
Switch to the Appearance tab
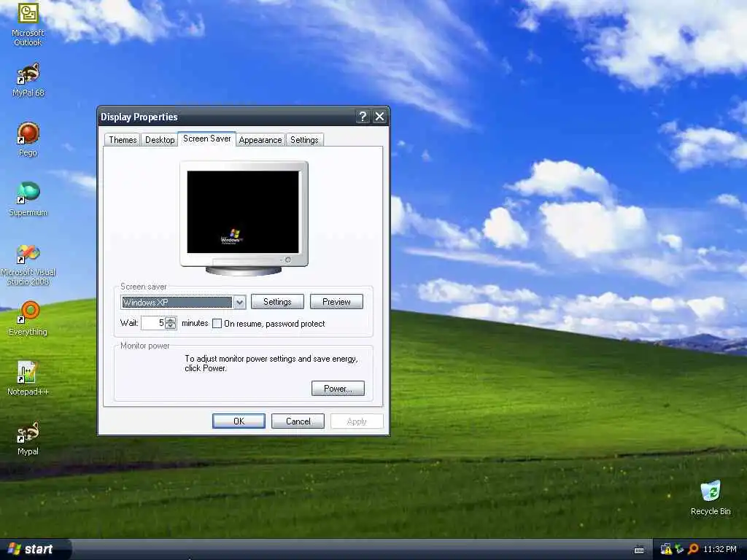coord(260,140)
